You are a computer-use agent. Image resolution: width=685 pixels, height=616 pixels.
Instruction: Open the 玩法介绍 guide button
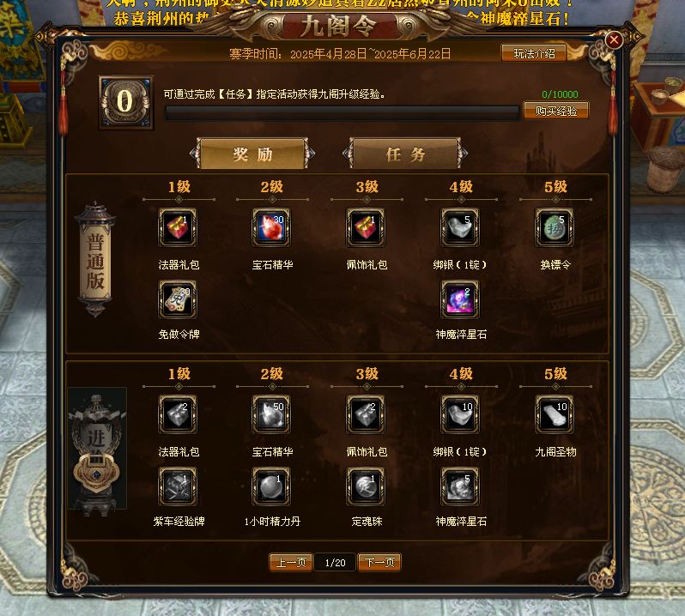pos(534,53)
